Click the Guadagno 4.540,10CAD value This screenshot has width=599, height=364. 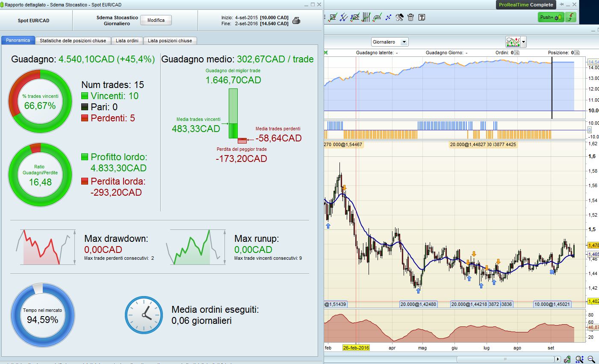(x=107, y=59)
